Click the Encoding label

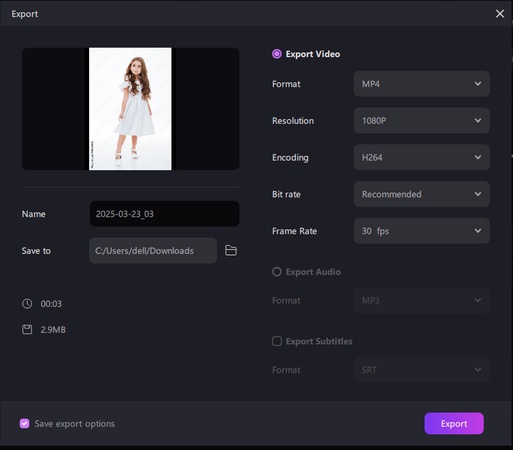coord(290,157)
